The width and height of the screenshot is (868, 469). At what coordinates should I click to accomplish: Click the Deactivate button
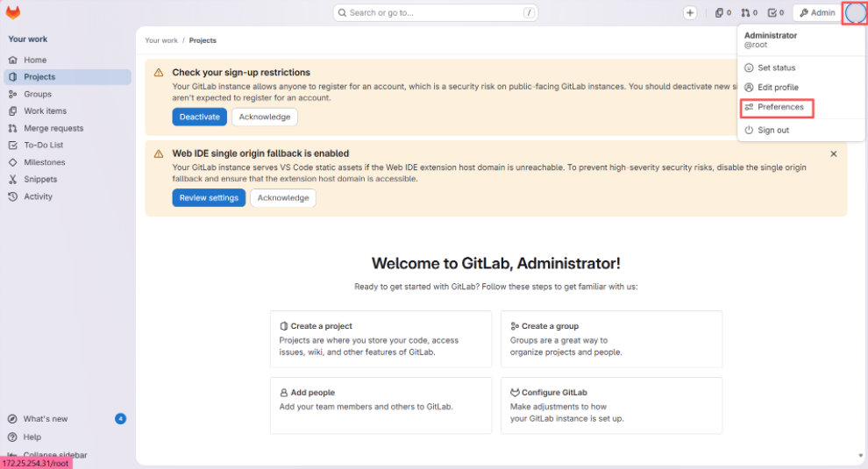(x=199, y=117)
